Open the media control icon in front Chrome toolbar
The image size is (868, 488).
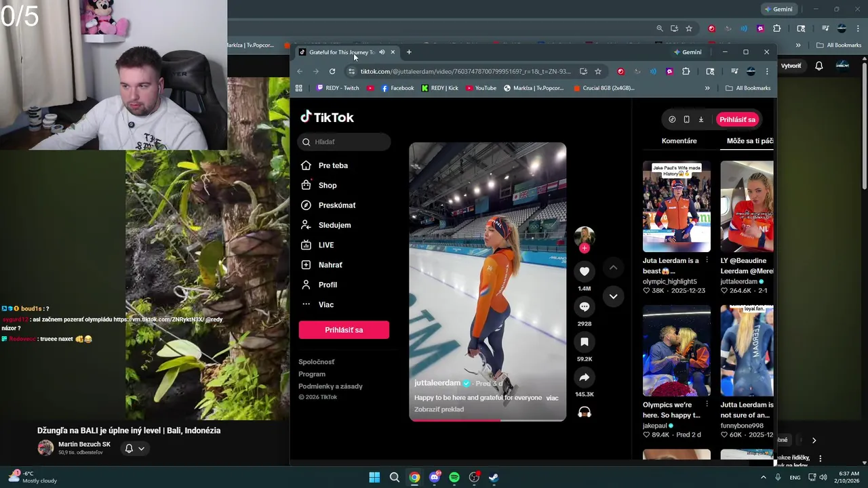[x=734, y=71]
